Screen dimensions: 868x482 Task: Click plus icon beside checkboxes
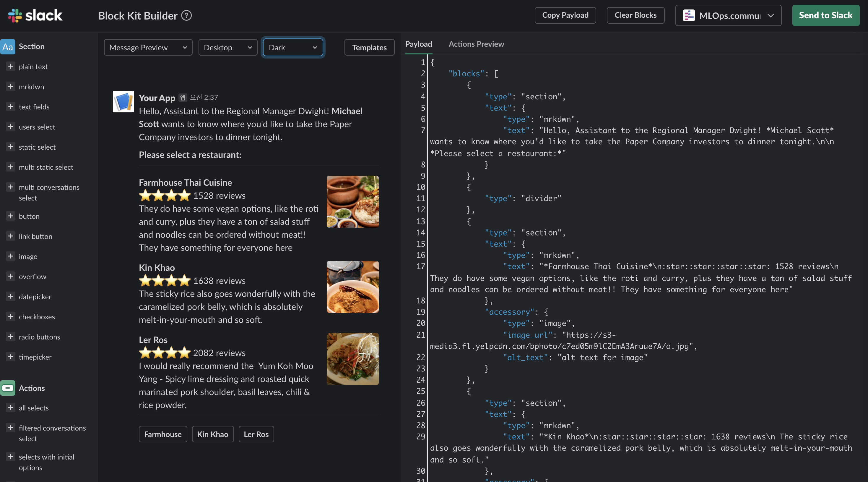[x=10, y=316]
